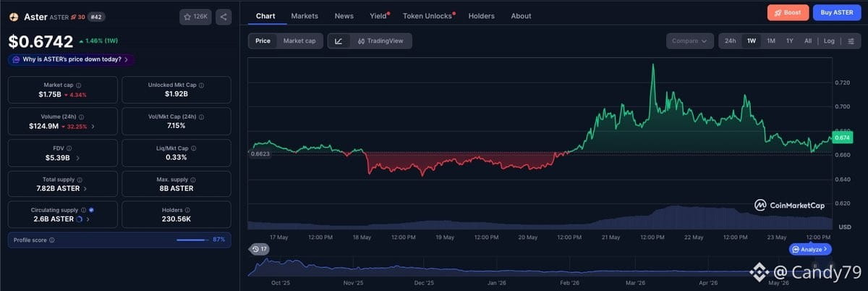
Task: Click the green price line near 0.720 peak
Action: pyautogui.click(x=653, y=65)
